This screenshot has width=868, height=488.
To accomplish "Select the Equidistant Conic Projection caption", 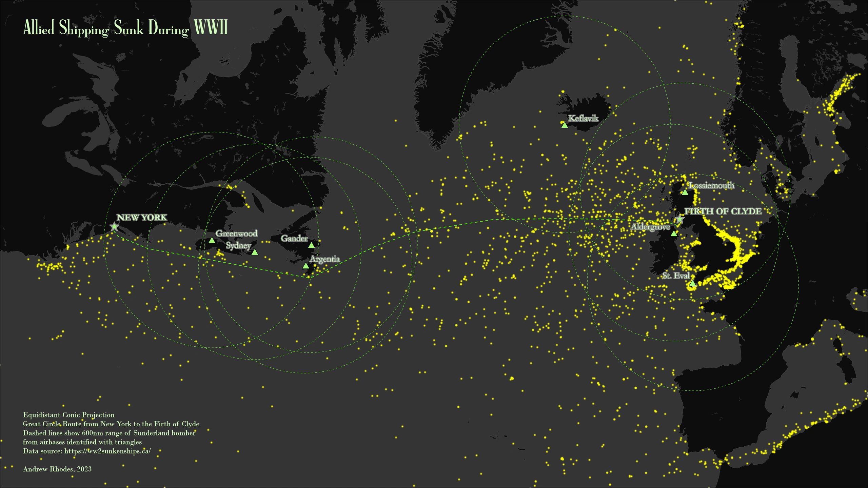I will [69, 415].
